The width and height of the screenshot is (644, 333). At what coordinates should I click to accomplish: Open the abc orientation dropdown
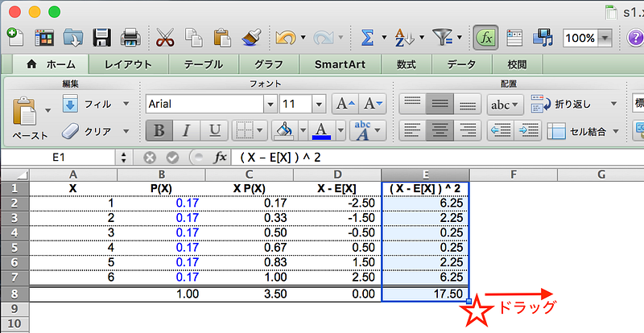point(506,105)
